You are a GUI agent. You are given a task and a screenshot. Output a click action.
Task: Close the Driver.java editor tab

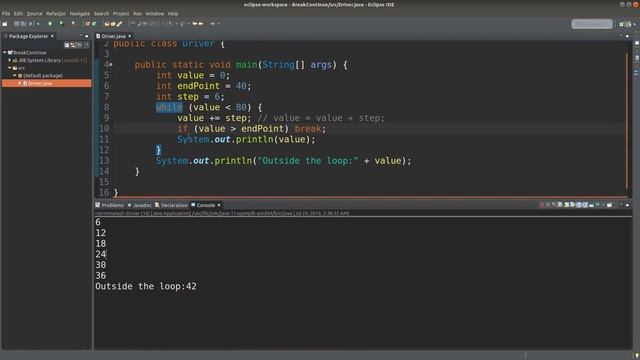pos(130,36)
